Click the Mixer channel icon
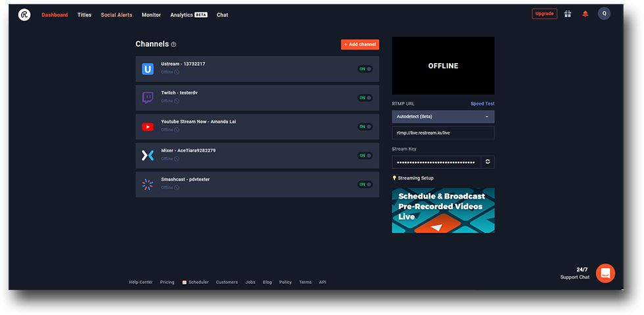 [148, 155]
